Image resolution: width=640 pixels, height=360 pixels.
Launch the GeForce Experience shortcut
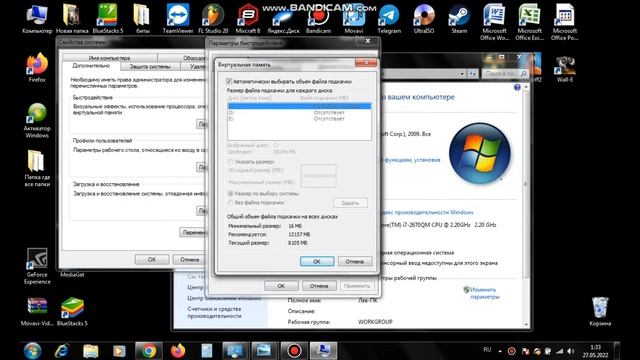[37, 266]
